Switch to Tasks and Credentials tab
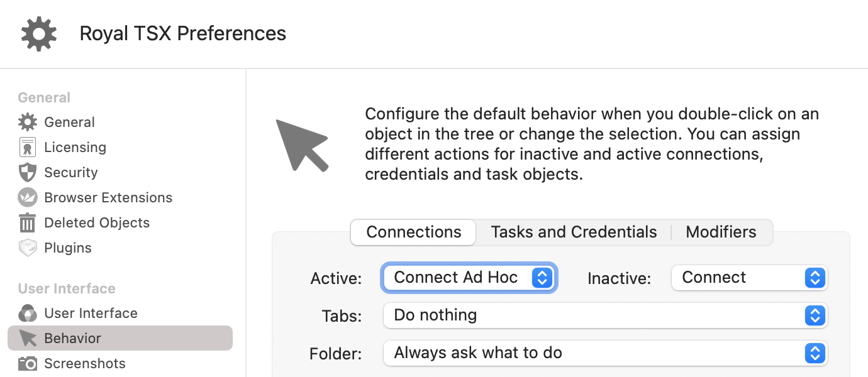The height and width of the screenshot is (377, 868). click(x=574, y=232)
